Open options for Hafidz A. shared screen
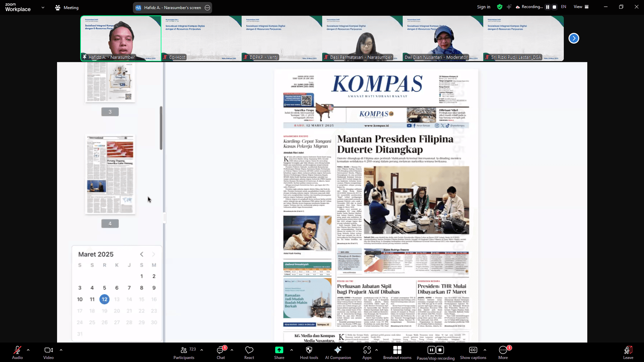Image resolution: width=644 pixels, height=362 pixels. pyautogui.click(x=207, y=8)
